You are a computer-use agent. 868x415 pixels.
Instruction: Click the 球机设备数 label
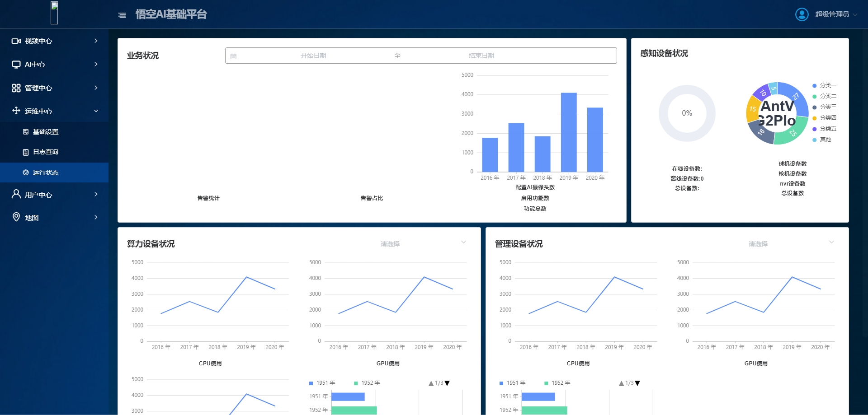point(793,164)
